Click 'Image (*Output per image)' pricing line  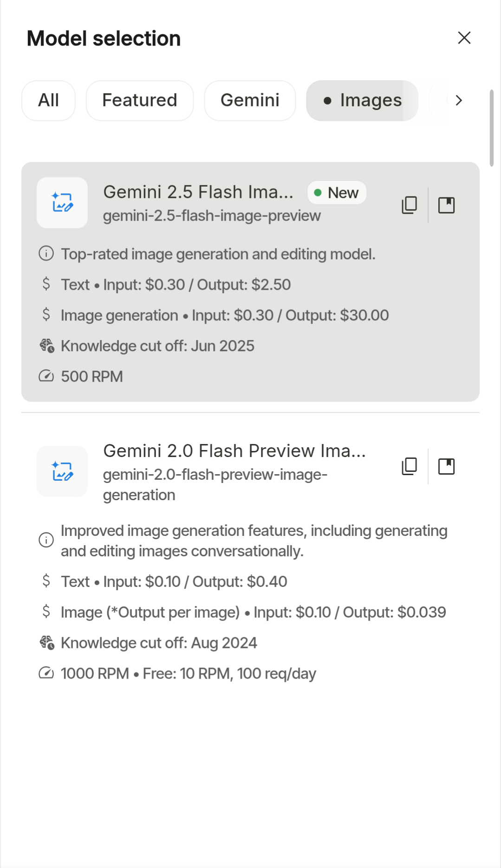[x=253, y=612]
